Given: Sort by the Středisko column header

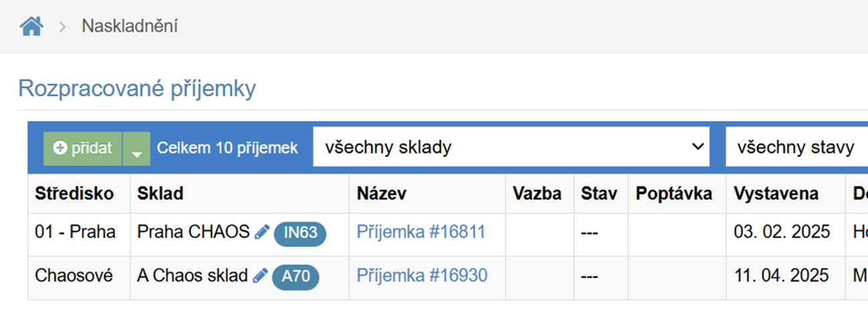Looking at the screenshot, I should [74, 194].
